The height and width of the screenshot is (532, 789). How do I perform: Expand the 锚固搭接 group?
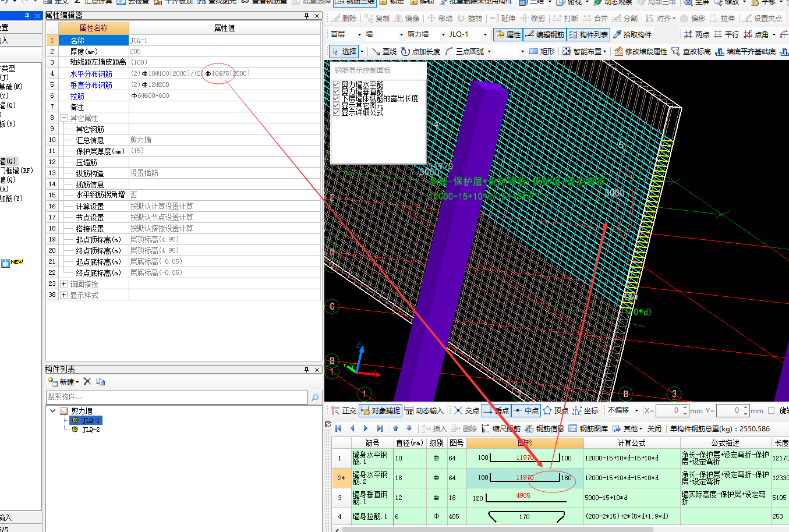click(64, 284)
